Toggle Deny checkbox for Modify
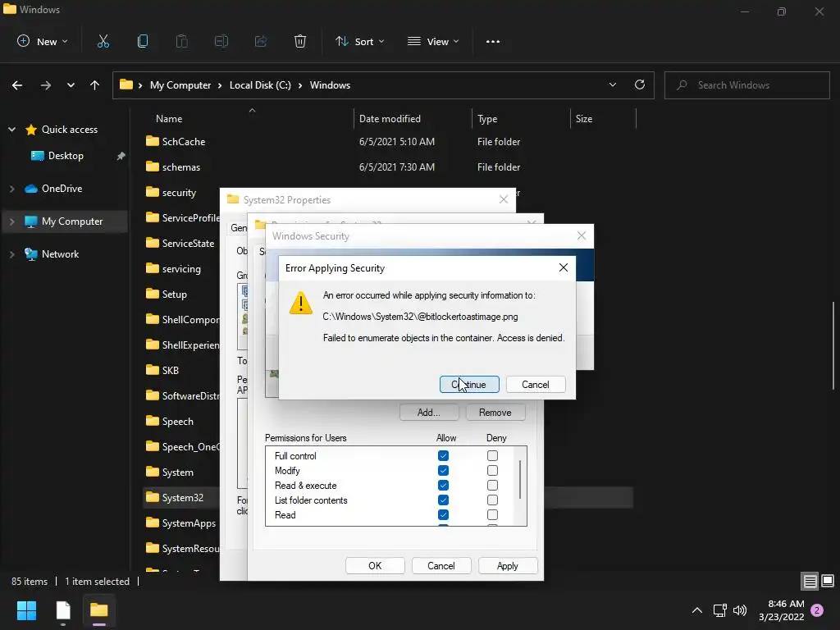This screenshot has width=840, height=630. coord(492,470)
